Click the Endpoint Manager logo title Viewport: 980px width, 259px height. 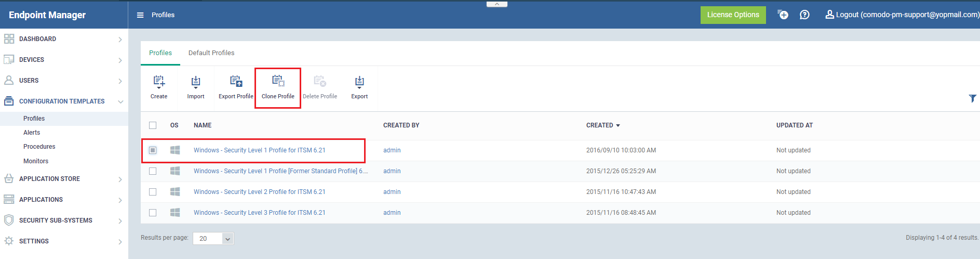coord(47,15)
